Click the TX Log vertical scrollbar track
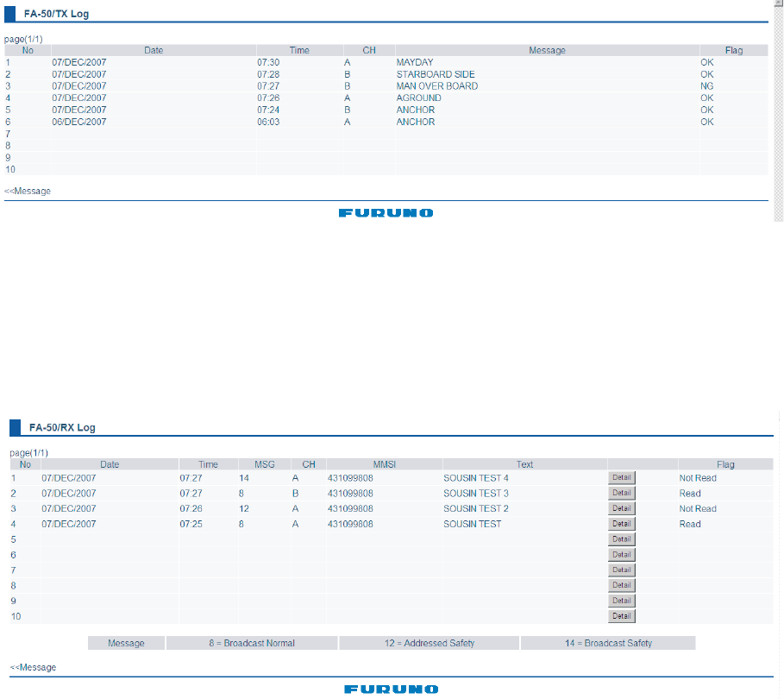784x699 pixels. click(779, 114)
